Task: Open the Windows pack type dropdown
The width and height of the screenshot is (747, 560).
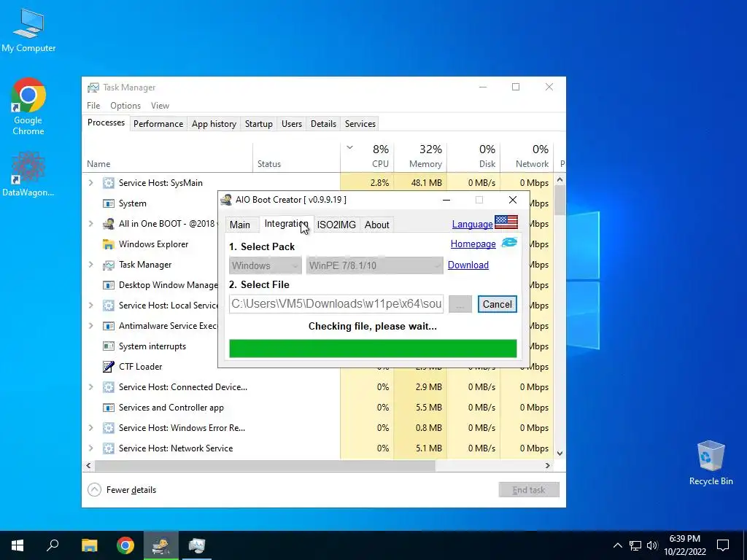Action: pos(266,265)
